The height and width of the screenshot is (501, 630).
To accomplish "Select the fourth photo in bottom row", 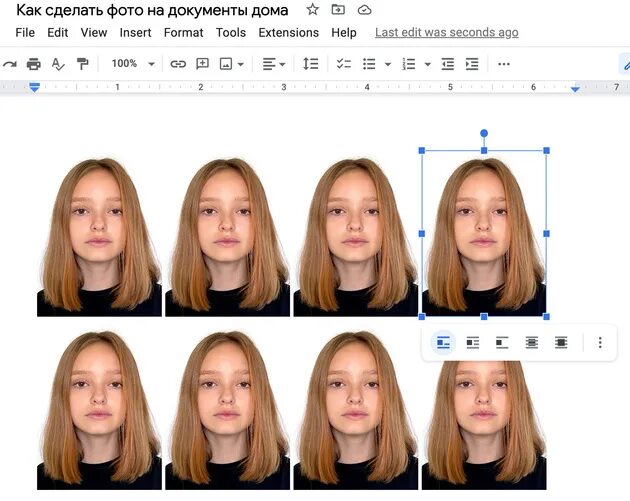I will (x=484, y=426).
